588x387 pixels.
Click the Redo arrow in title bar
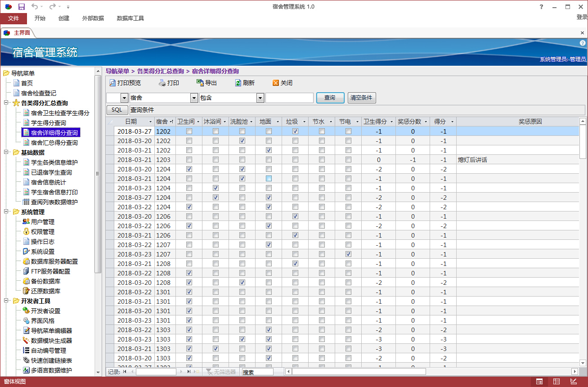[x=52, y=7]
